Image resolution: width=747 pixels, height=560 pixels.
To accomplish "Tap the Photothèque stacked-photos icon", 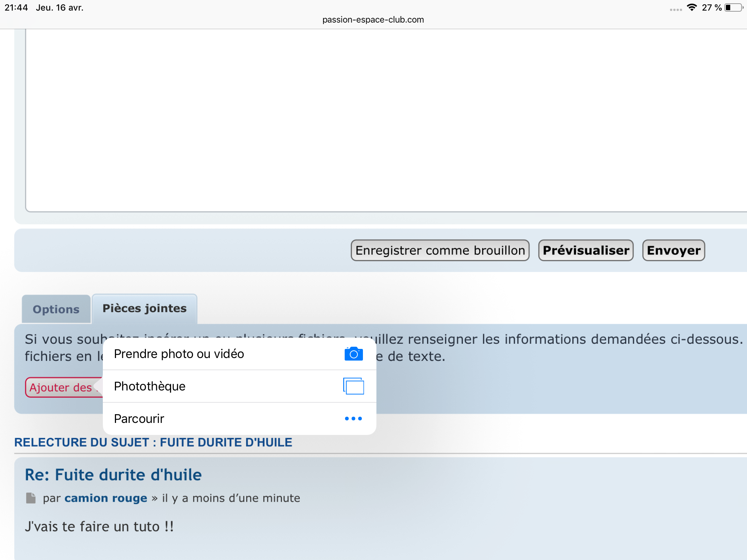I will pyautogui.click(x=353, y=386).
